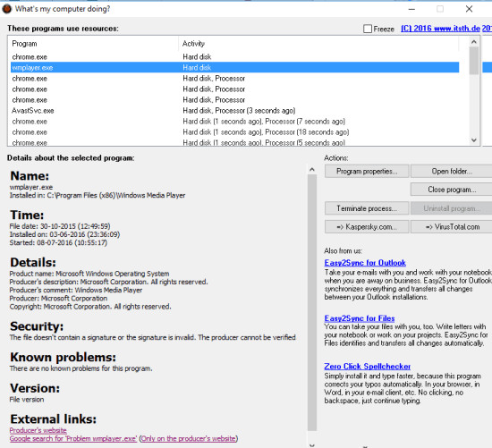Viewport: 492px width, 448px height.
Task: Click the 'Producer: Microsoft Corporation' text
Action: [58, 298]
